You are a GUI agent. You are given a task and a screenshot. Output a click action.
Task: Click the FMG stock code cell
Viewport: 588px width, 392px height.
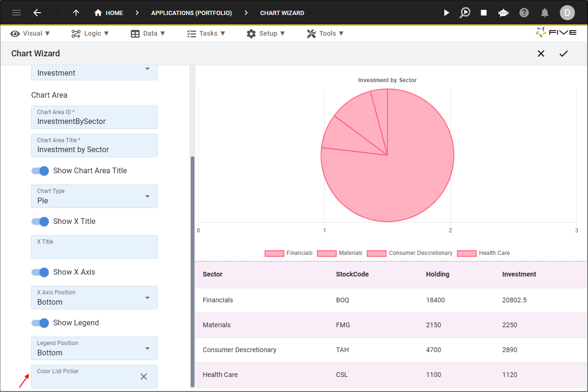click(x=343, y=325)
